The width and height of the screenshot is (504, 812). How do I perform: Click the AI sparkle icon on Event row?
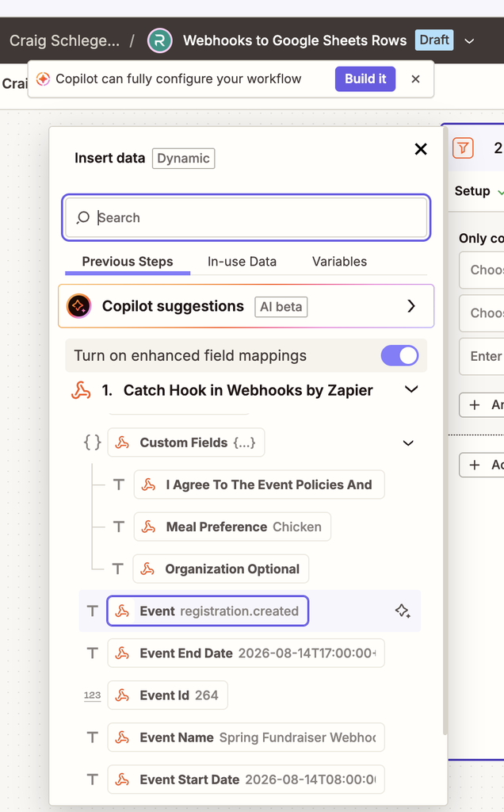pos(403,611)
